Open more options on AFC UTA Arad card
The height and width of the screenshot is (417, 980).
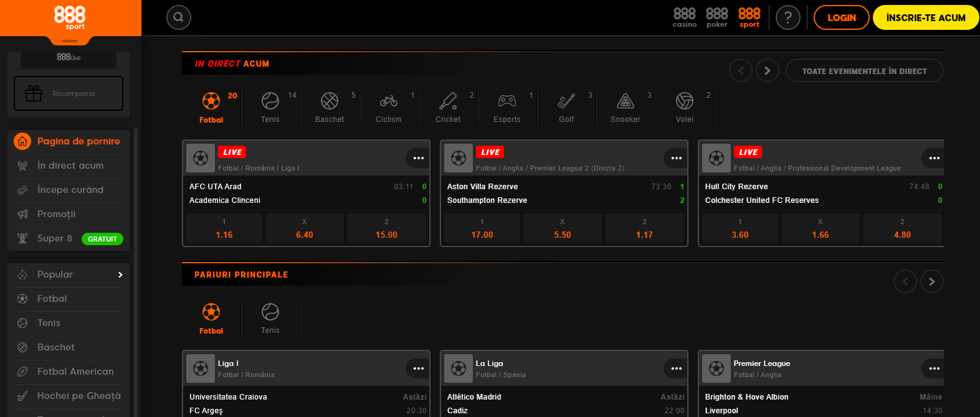pos(419,158)
